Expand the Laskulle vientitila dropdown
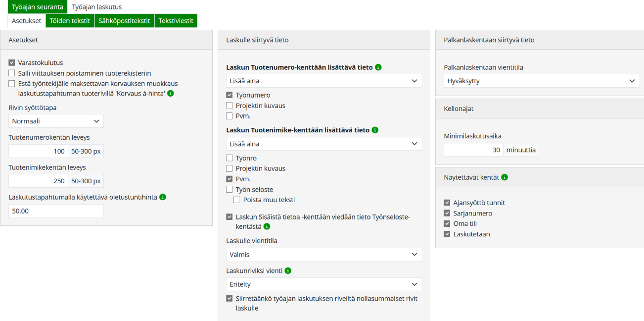This screenshot has width=644, height=321. pyautogui.click(x=324, y=255)
